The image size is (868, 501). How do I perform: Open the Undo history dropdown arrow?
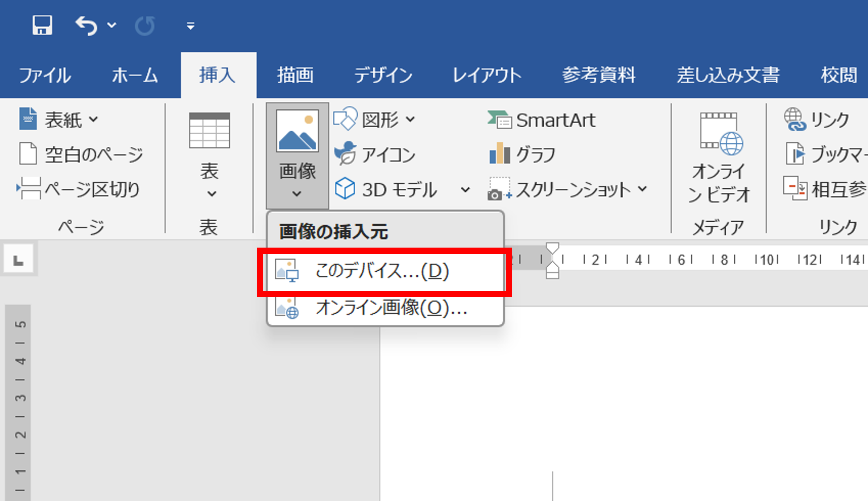112,25
